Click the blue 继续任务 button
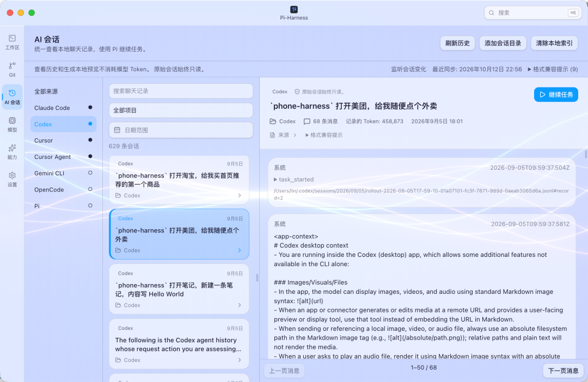 coord(556,95)
